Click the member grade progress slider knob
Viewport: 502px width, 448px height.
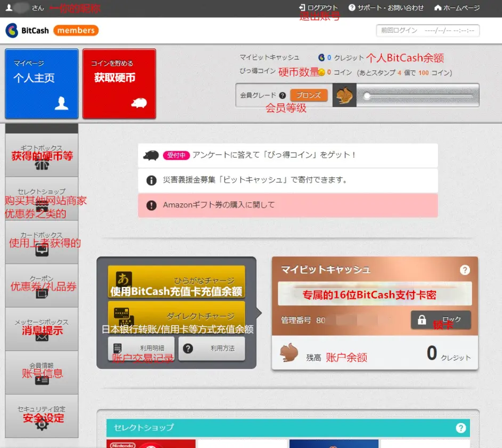[x=367, y=96]
